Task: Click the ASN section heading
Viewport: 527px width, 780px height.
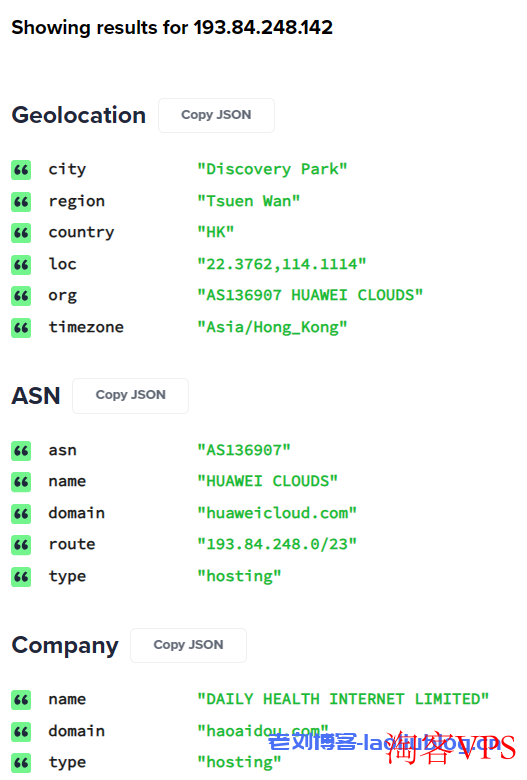Action: point(36,396)
